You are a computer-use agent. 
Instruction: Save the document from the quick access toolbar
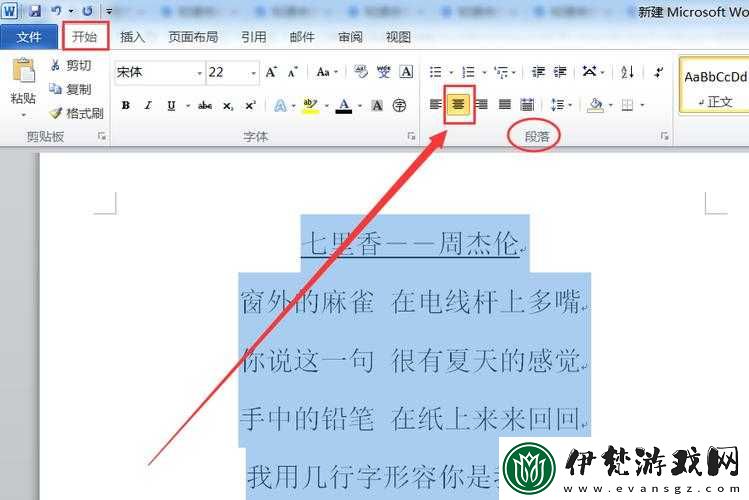tap(35, 11)
